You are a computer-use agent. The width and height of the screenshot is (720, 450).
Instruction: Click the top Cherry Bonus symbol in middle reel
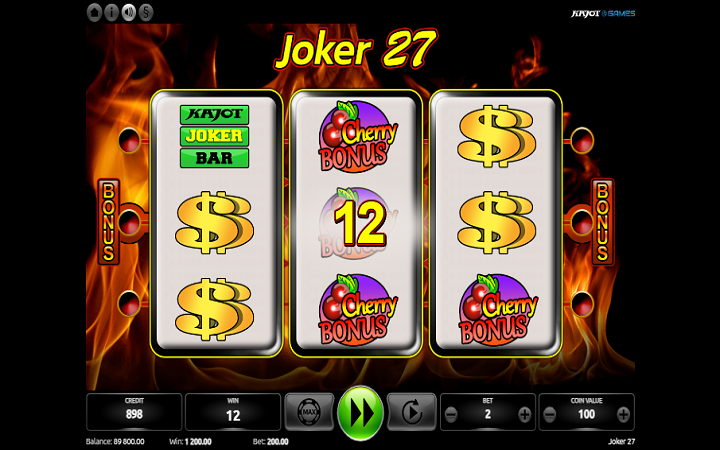[x=357, y=136]
